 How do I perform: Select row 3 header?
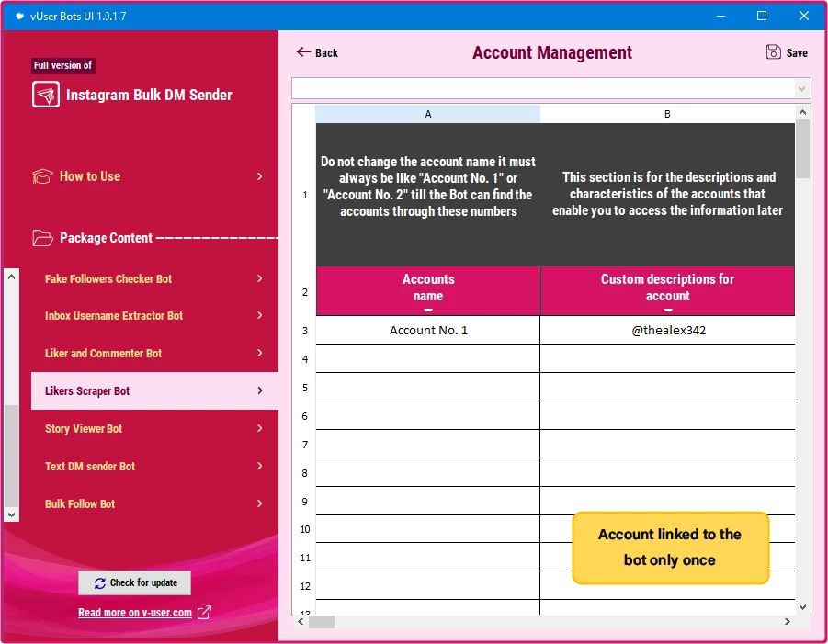pos(305,331)
